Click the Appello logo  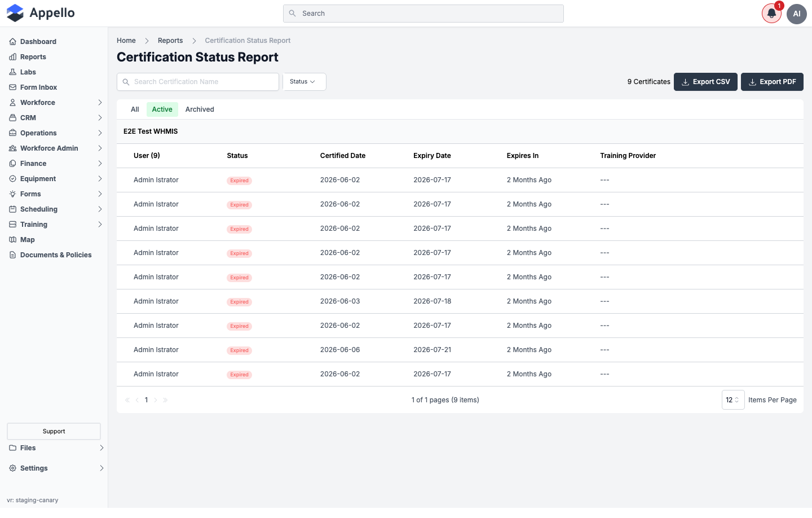point(41,13)
